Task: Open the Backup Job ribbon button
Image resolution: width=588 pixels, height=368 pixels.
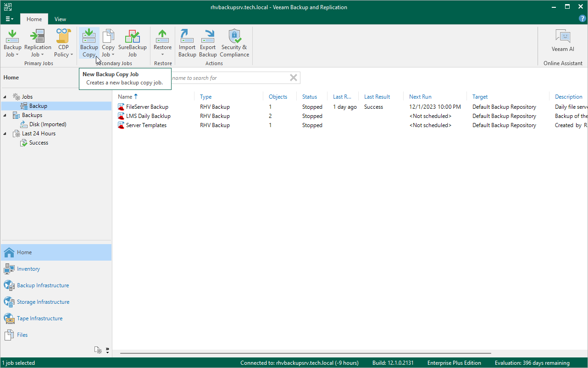Action: click(12, 43)
